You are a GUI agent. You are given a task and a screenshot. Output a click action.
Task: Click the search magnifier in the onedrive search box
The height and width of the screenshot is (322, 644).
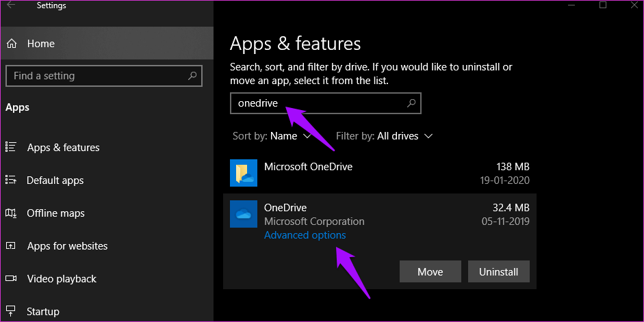pyautogui.click(x=411, y=103)
